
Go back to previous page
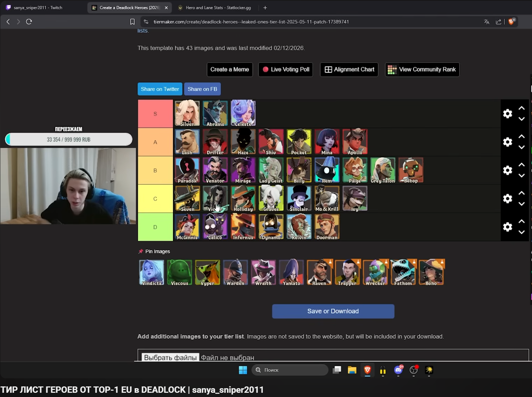(x=8, y=22)
